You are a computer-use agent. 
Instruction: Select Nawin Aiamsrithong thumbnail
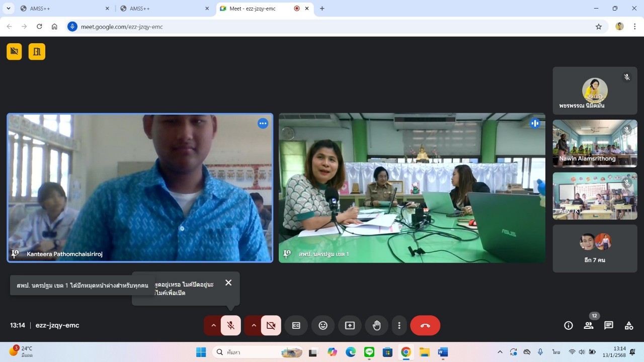[x=595, y=143]
